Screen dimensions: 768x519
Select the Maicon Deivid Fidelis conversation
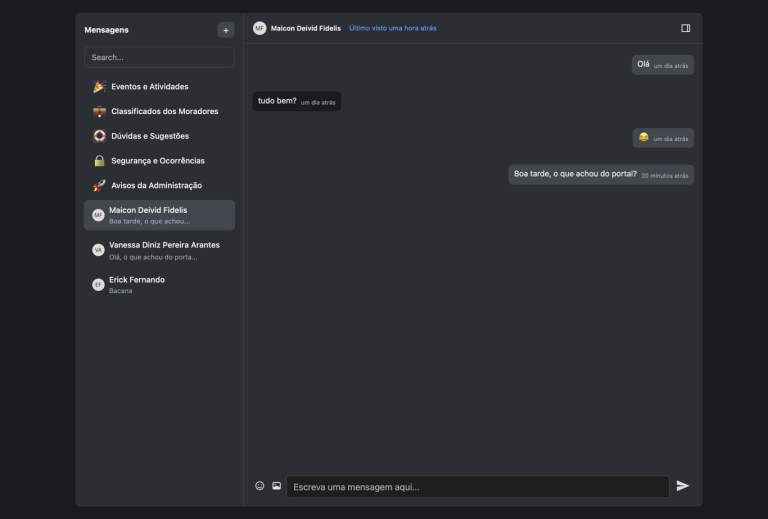[159, 215]
